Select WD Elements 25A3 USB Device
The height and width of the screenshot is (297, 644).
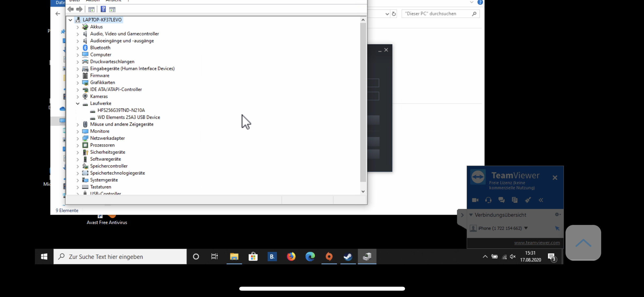click(x=128, y=117)
